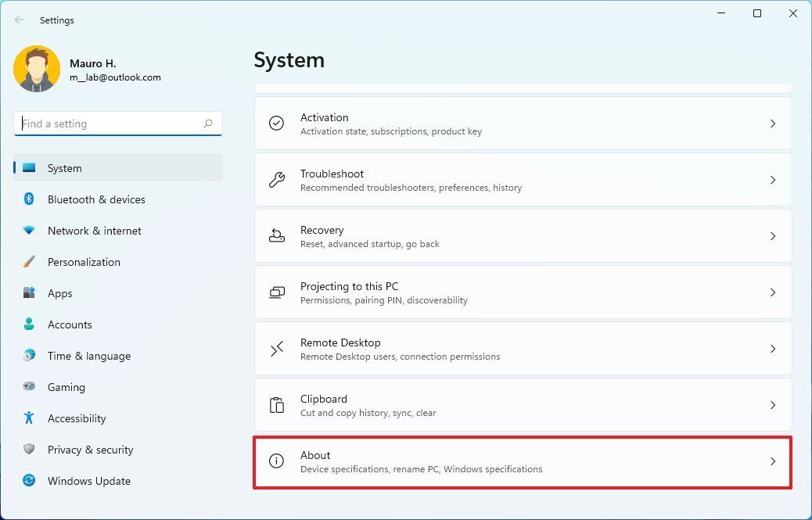812x520 pixels.
Task: Click the Mauro H. account name
Action: point(92,63)
